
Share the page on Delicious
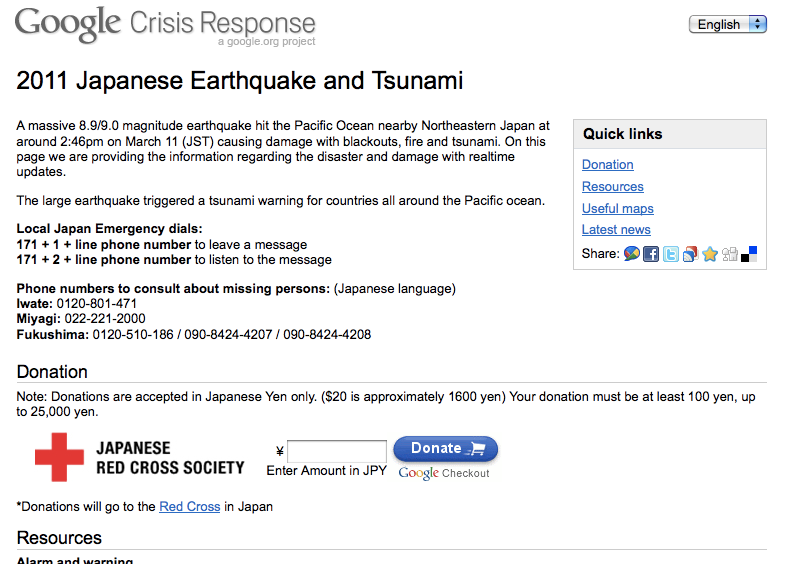coord(749,254)
